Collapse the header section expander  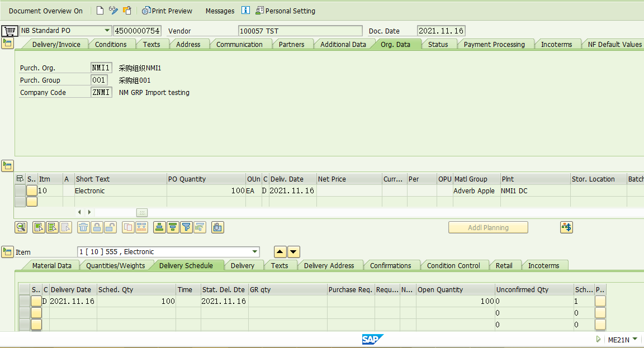pos(7,44)
